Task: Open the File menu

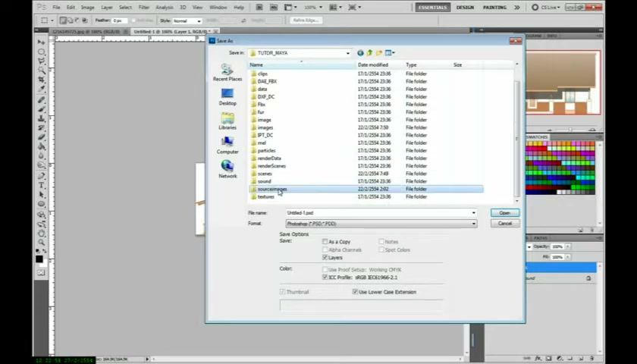Action: [x=56, y=8]
